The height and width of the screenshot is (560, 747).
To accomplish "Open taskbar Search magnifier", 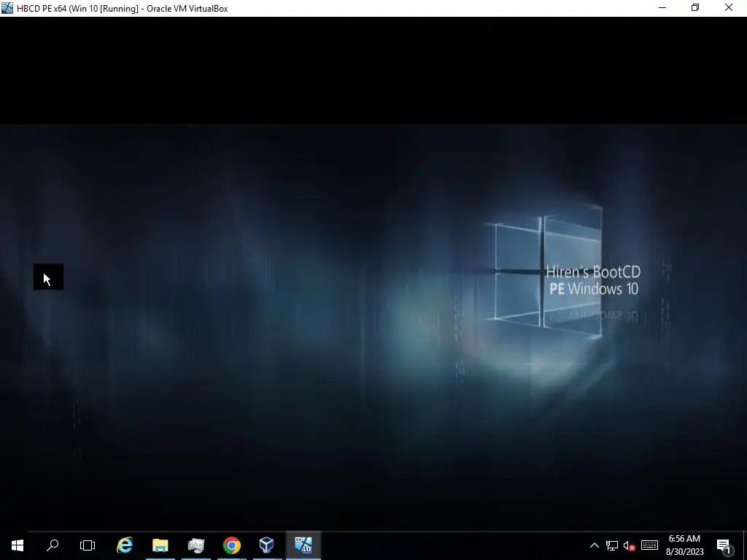I will click(x=53, y=545).
